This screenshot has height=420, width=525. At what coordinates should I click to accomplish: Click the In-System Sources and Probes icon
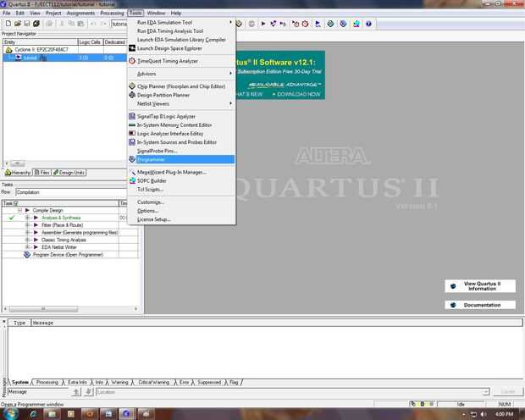[132, 142]
